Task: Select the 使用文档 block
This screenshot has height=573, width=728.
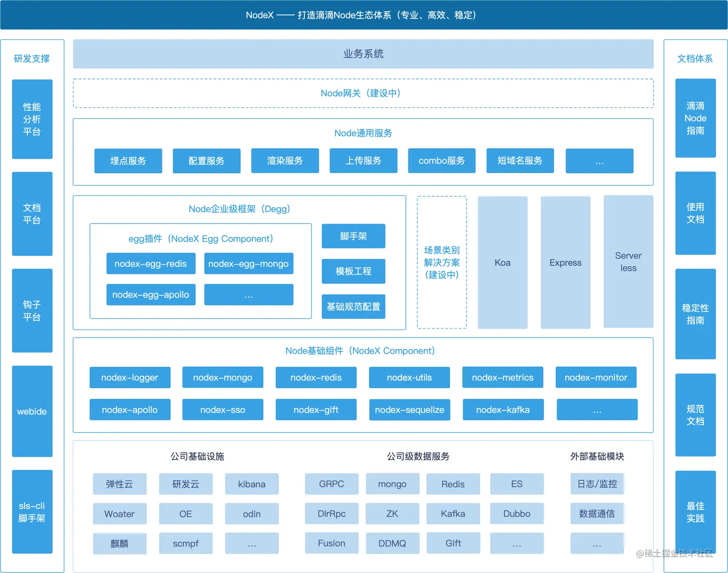Action: [695, 213]
